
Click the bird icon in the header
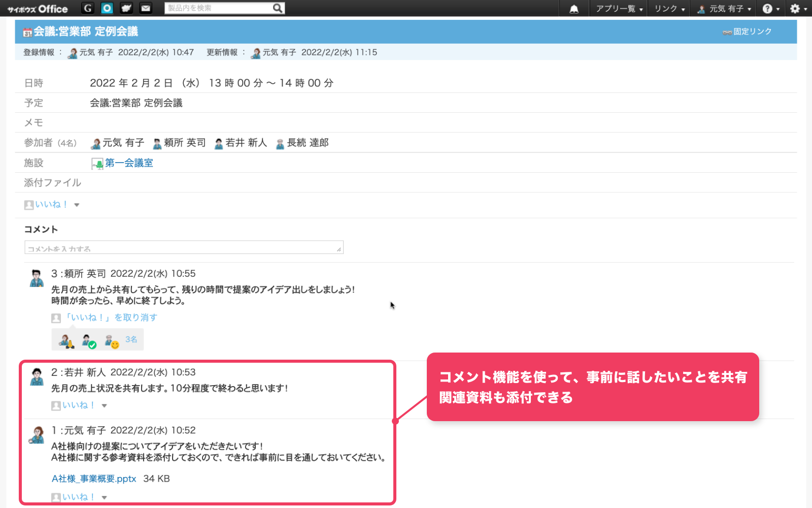[126, 8]
